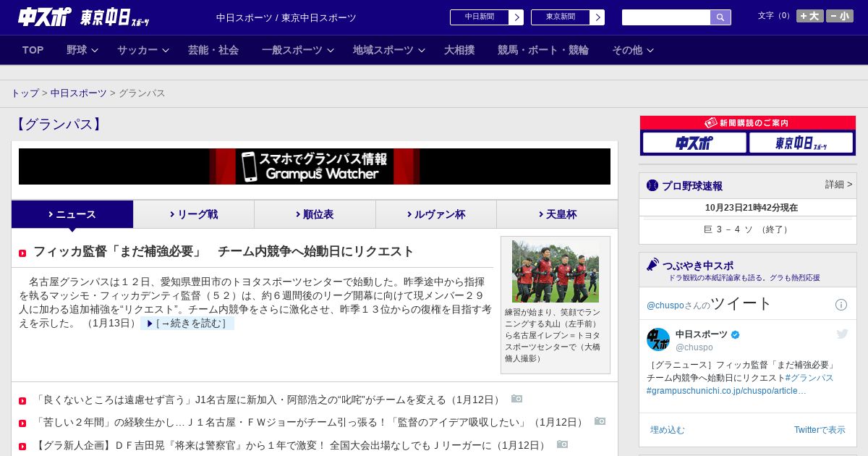Open the Grampus Watcher smartphone banner
This screenshot has width=868, height=456.
(315, 166)
